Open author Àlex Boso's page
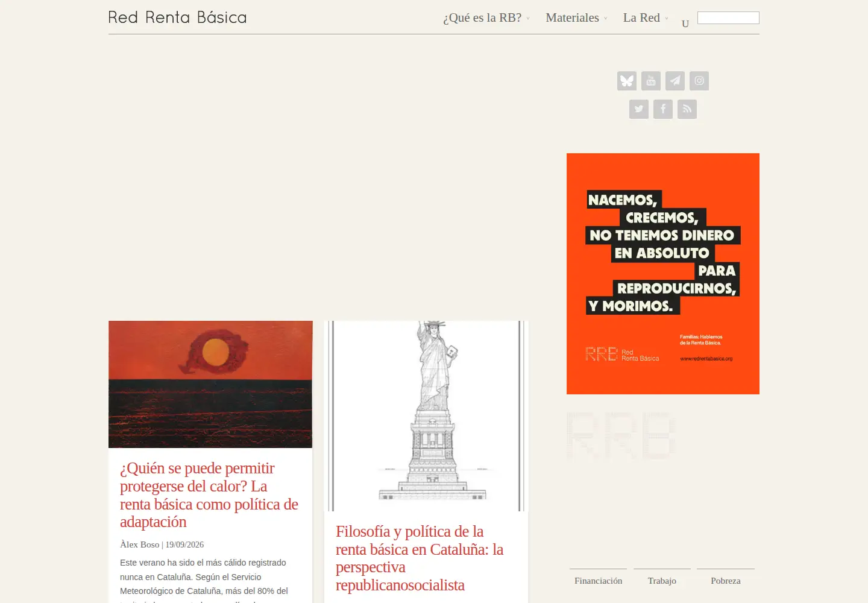The height and width of the screenshot is (603, 868). click(139, 545)
